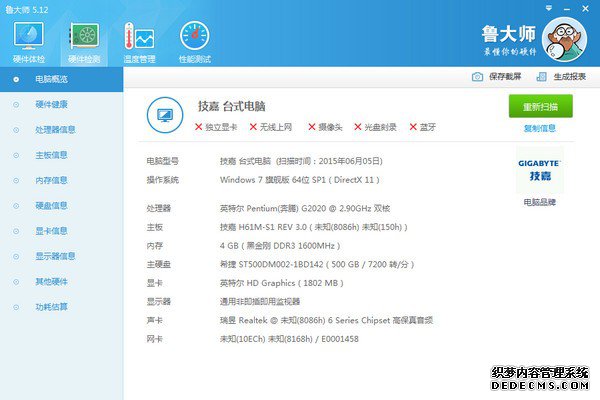Click the E0001458 network card value
Screen dimensions: 600x400
click(x=289, y=339)
